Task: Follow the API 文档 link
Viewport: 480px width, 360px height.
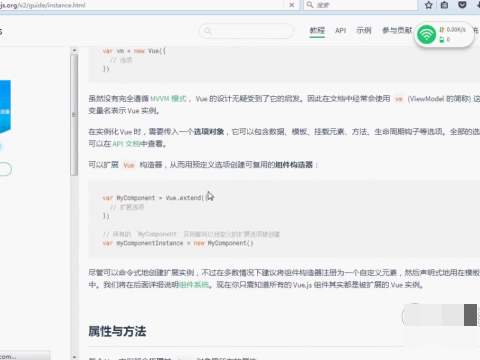Action: [126, 144]
